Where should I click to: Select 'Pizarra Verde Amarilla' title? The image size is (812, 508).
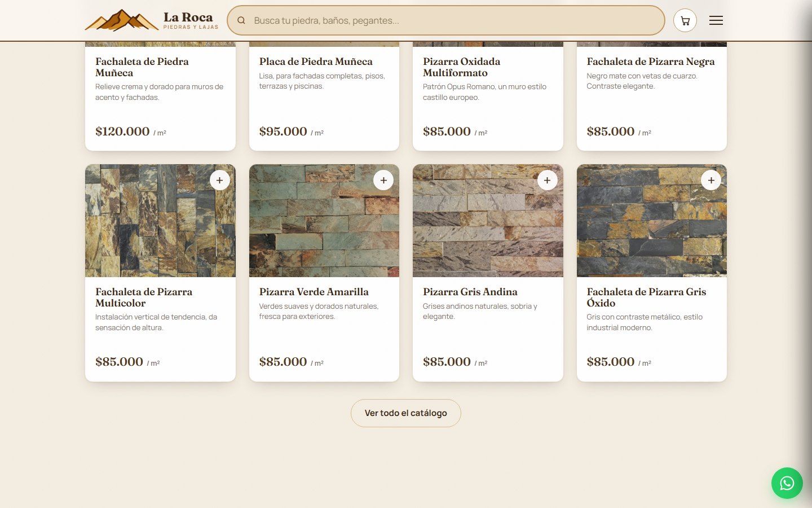pyautogui.click(x=314, y=292)
